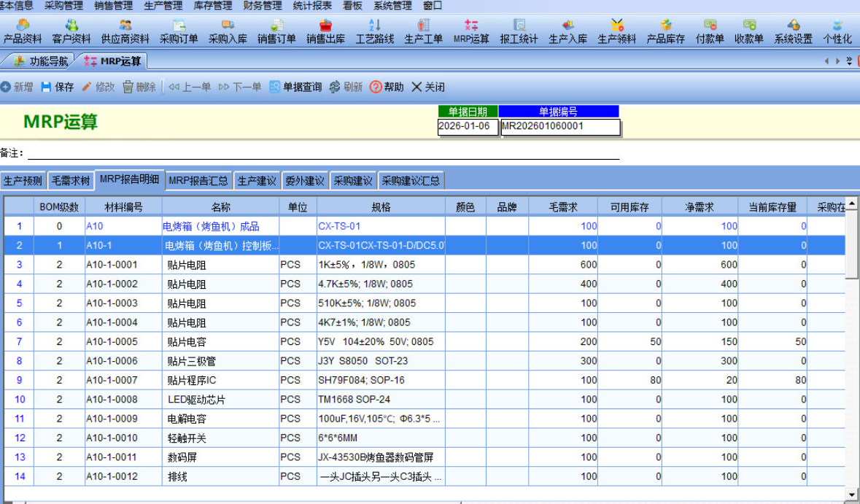The image size is (860, 504).
Task: Go to next record with 下一单
Action: point(240,88)
